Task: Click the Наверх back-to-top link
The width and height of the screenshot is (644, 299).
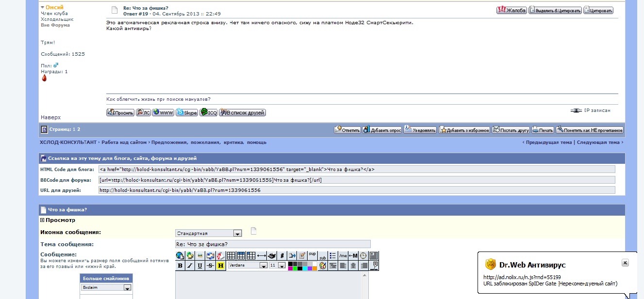Action: [x=51, y=117]
